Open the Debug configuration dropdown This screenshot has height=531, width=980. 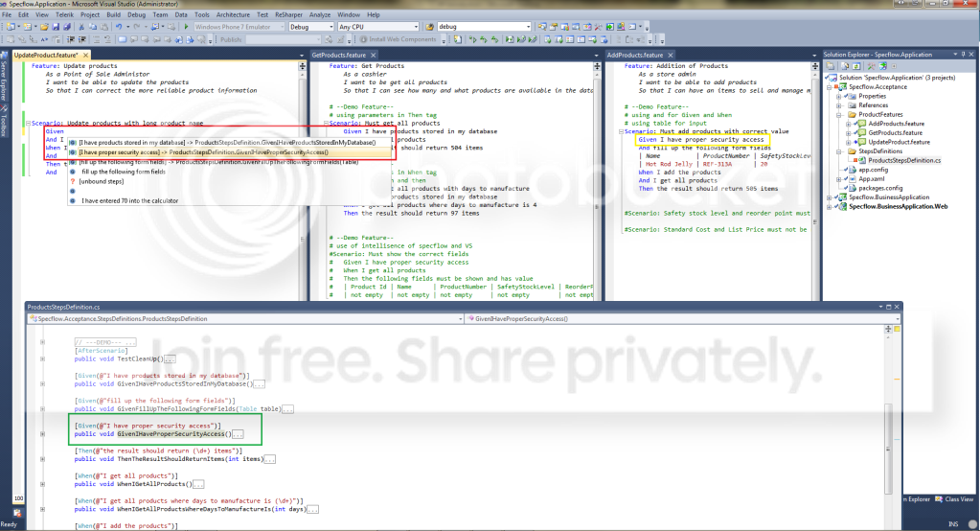point(330,27)
